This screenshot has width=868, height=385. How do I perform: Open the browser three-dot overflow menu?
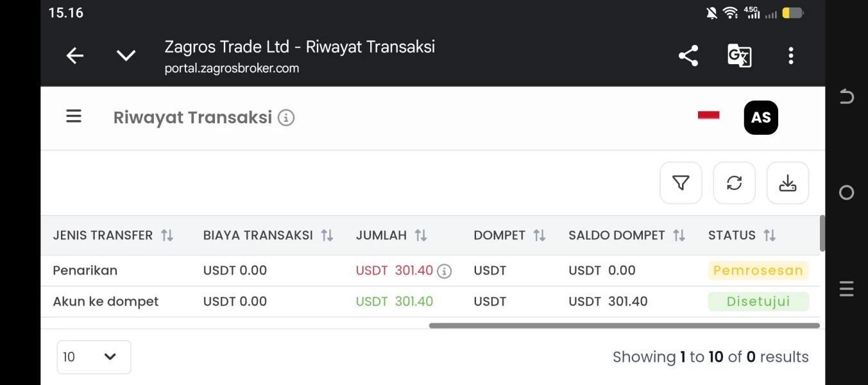click(x=790, y=56)
